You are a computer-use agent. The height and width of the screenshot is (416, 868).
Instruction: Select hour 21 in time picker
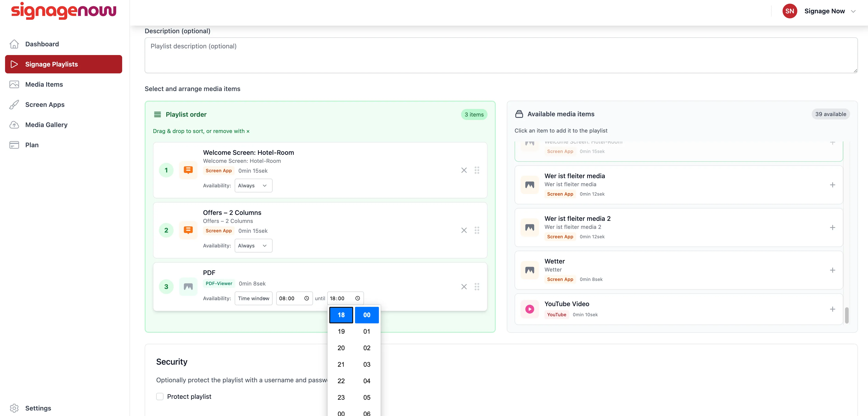(x=341, y=364)
